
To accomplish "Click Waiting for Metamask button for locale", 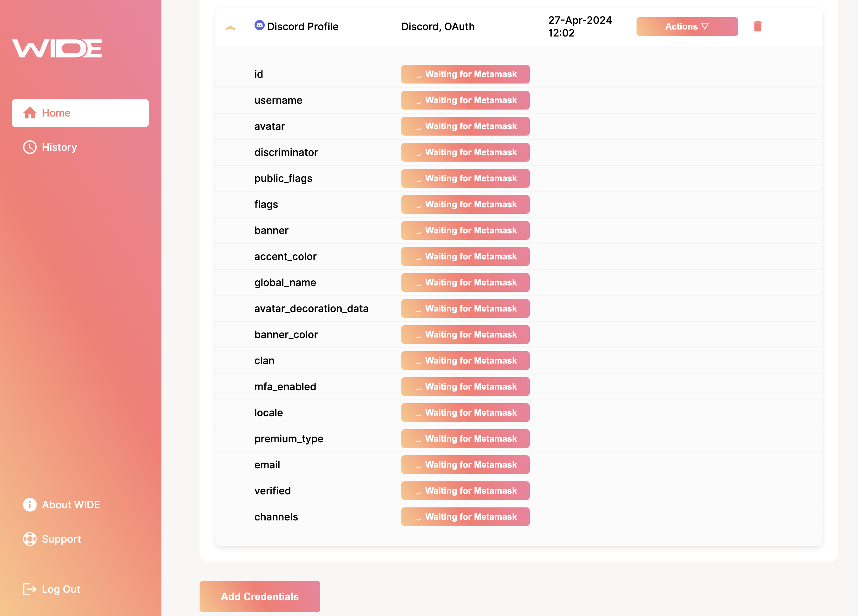I will (465, 413).
